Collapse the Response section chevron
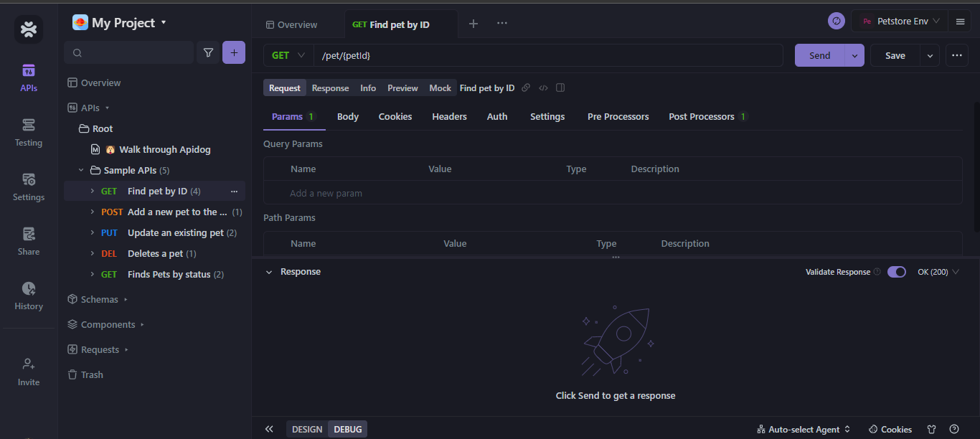This screenshot has height=439, width=980. [269, 272]
